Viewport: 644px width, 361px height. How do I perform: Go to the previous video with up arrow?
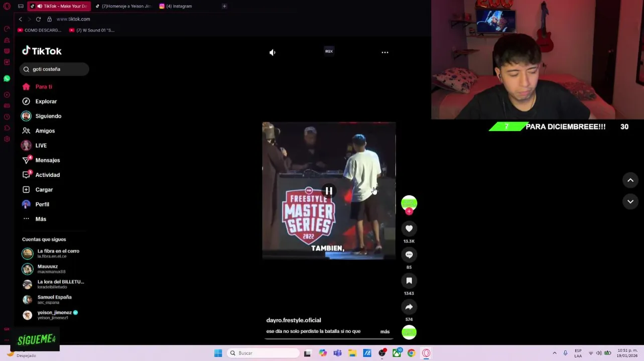(x=630, y=180)
